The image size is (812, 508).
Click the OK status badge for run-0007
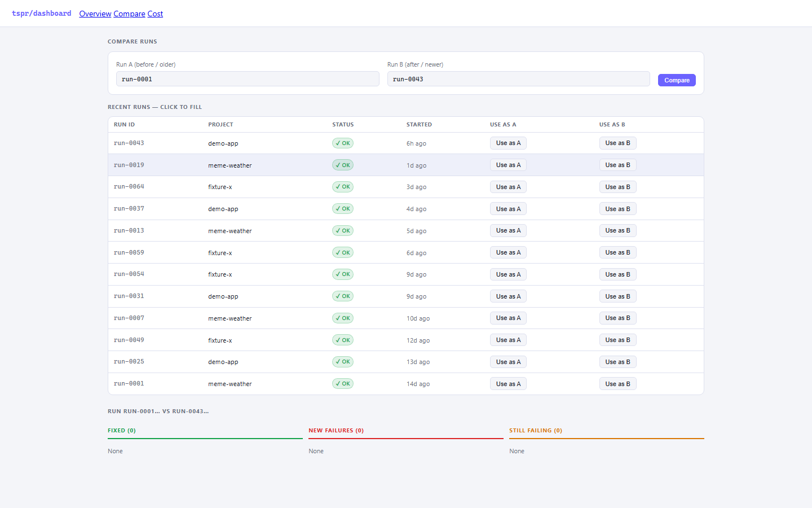pyautogui.click(x=343, y=318)
